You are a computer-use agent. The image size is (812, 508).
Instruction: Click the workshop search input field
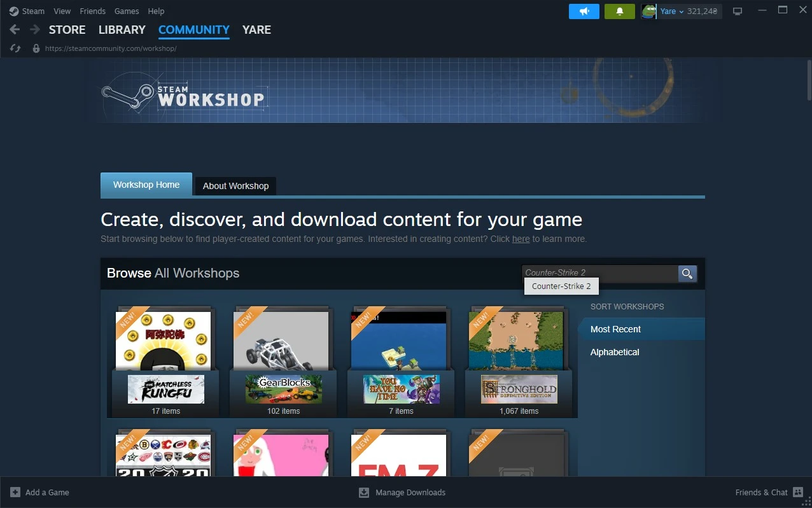pyautogui.click(x=599, y=274)
